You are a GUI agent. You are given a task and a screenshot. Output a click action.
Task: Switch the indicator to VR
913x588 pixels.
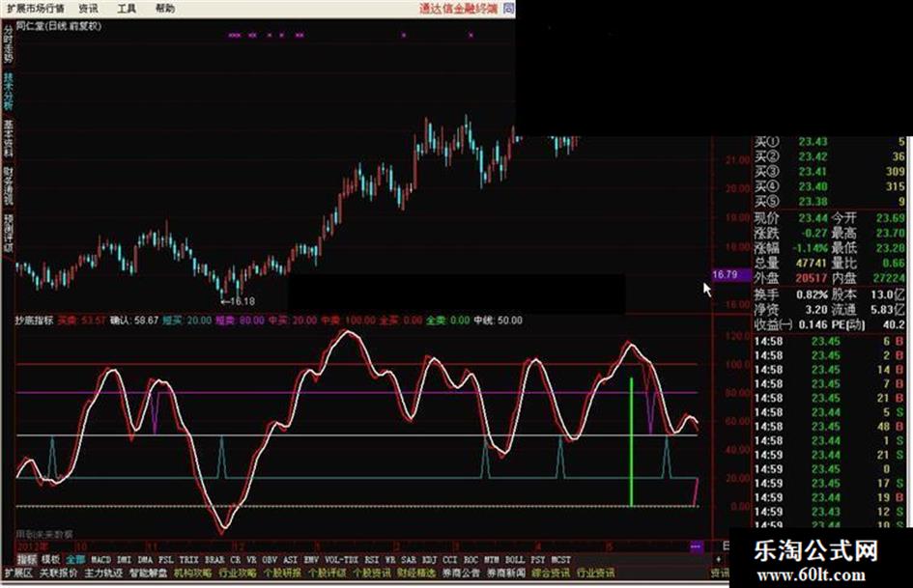(251, 559)
